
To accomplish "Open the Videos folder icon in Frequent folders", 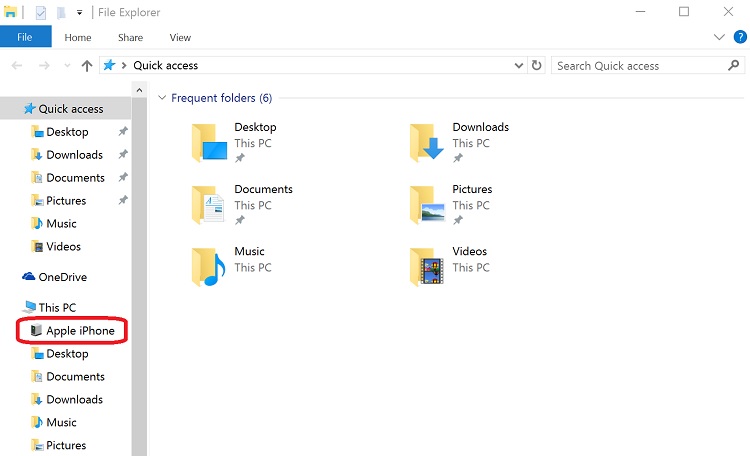I will pyautogui.click(x=427, y=267).
